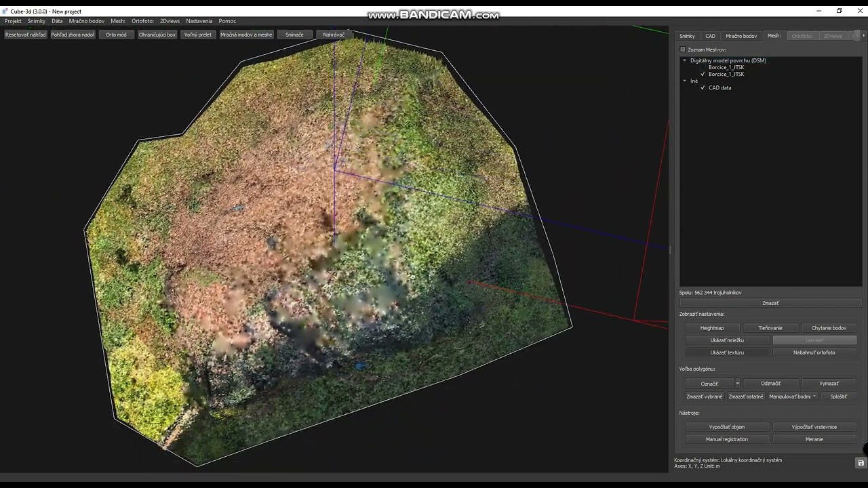Open the Nastavenia menu
Screen dimensions: 868x488
199,21
